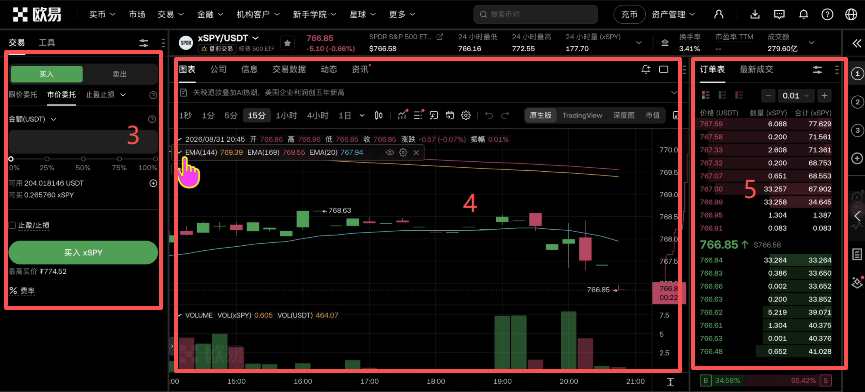Open order book settings sliders icon

[818, 69]
